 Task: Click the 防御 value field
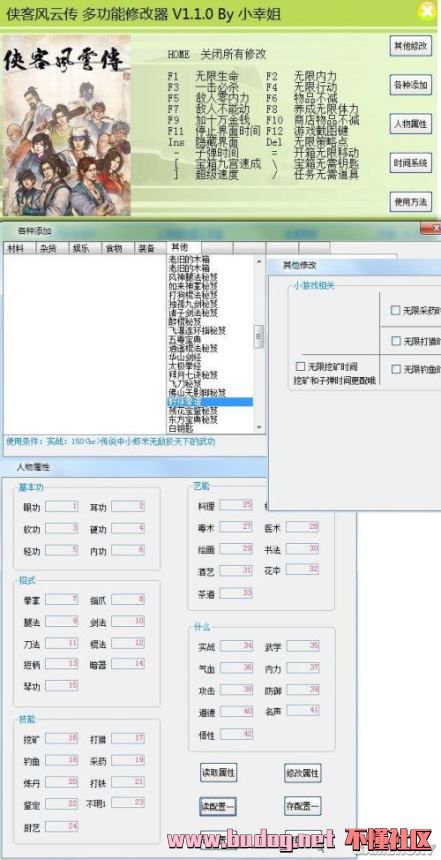click(x=302, y=690)
